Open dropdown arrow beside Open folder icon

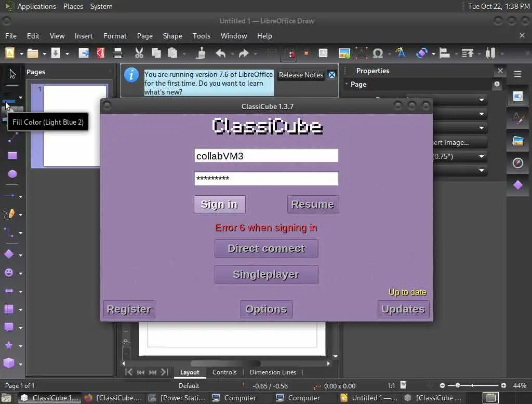click(44, 53)
